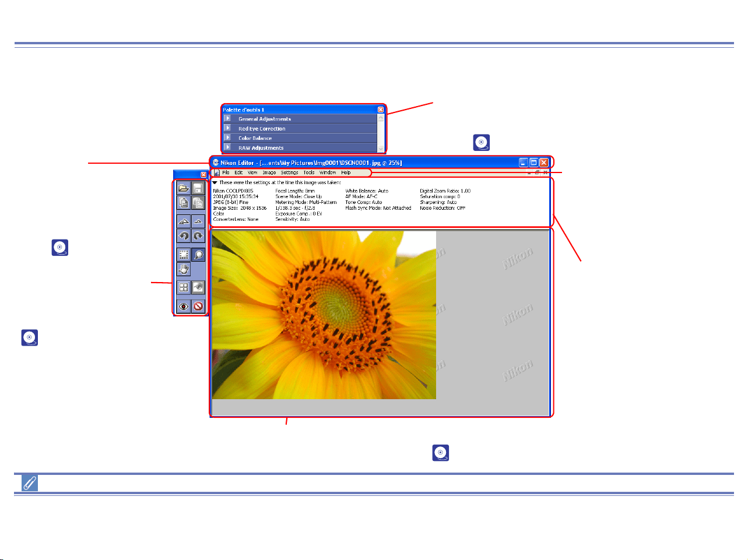Maximize the Nikon Editor window
Screen dimensions: 748x560
[533, 163]
